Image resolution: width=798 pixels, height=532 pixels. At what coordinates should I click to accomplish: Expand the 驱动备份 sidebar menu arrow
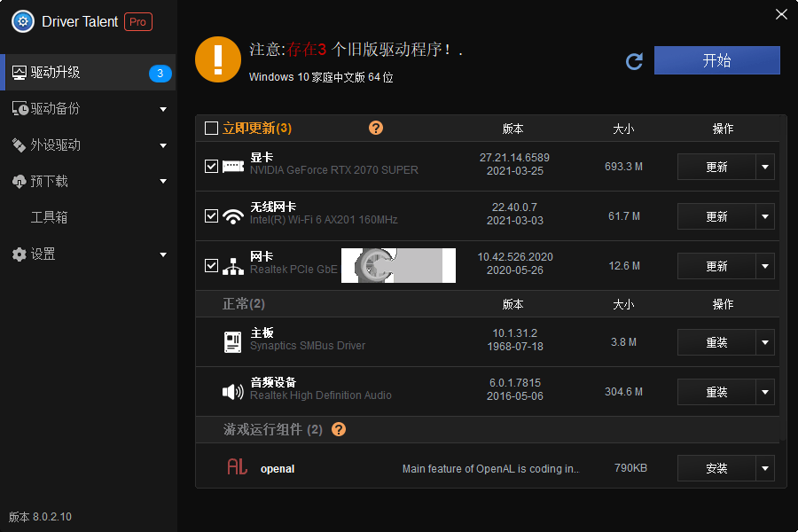163,109
